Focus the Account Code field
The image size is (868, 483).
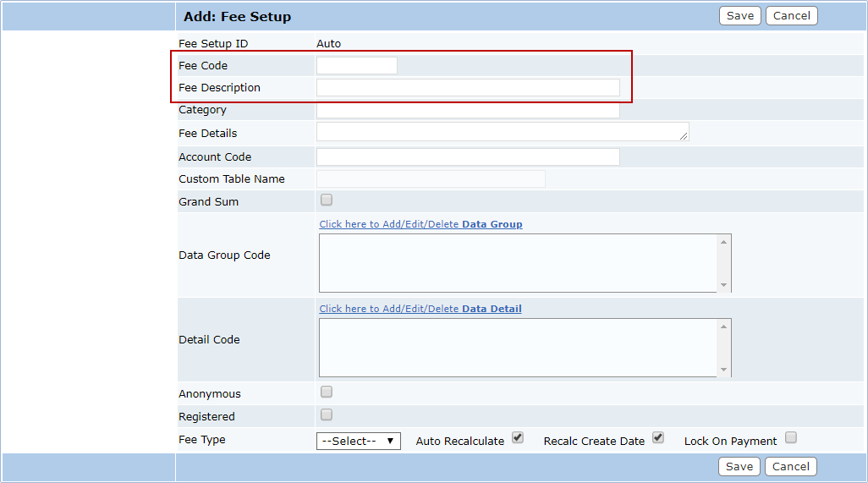point(467,157)
